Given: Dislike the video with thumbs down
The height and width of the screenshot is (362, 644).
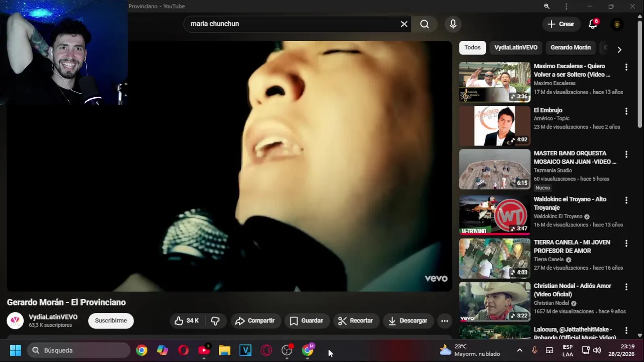Looking at the screenshot, I should [215, 321].
